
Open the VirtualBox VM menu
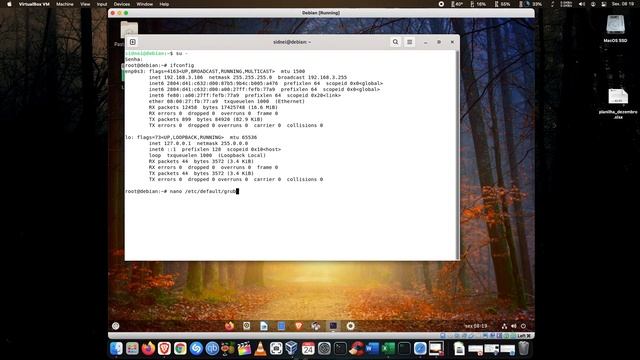click(34, 4)
